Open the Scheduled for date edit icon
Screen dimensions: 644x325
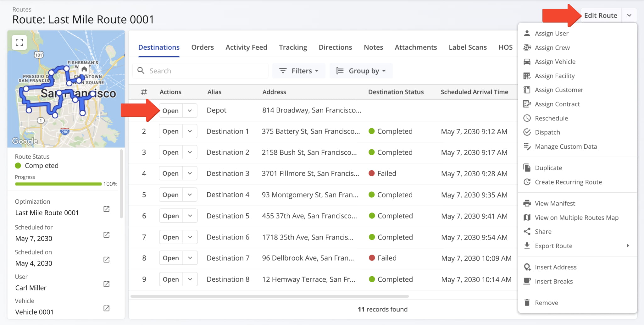(x=107, y=235)
